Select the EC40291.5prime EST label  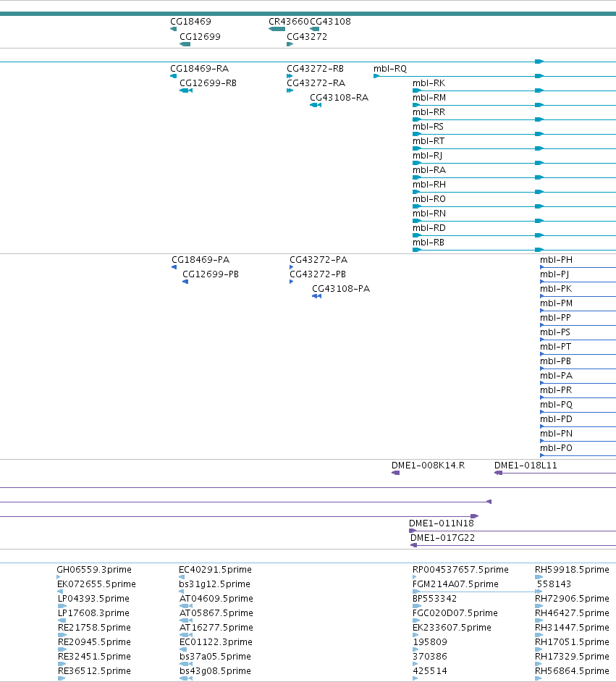click(x=215, y=569)
